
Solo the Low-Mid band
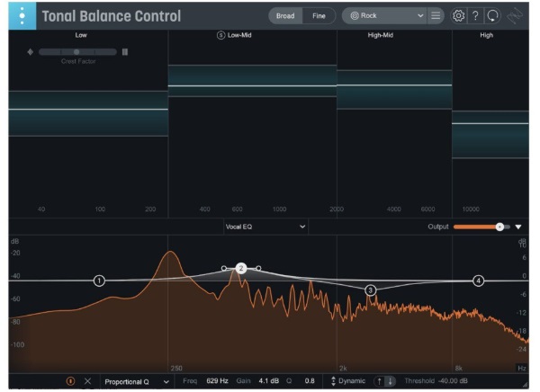pyautogui.click(x=221, y=36)
